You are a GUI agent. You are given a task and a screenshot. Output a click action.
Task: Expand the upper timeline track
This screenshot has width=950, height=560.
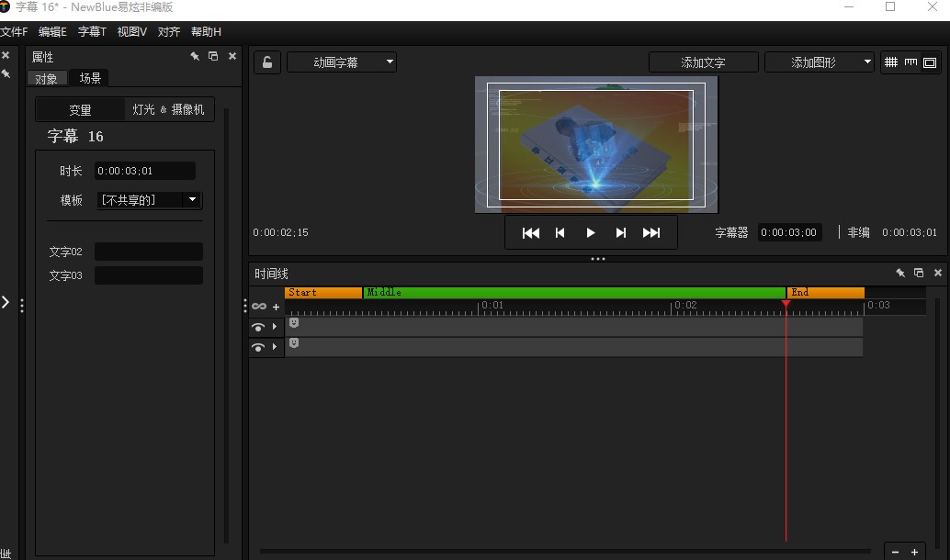coord(275,327)
